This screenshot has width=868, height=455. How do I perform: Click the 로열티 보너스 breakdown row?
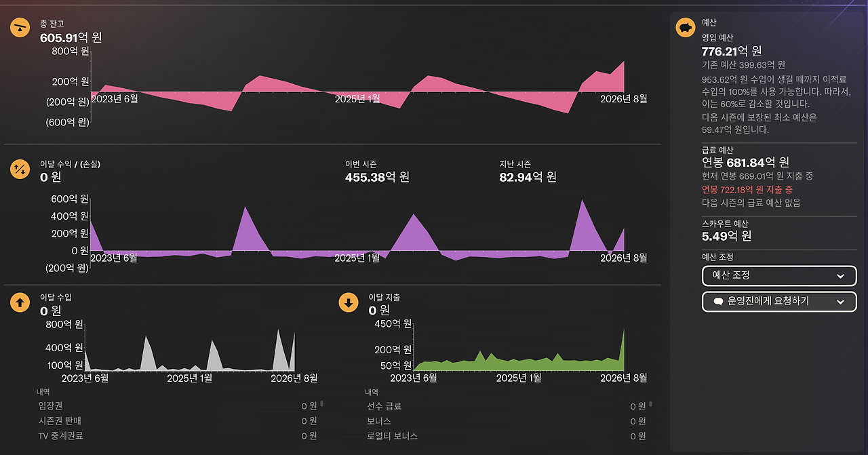[502, 436]
